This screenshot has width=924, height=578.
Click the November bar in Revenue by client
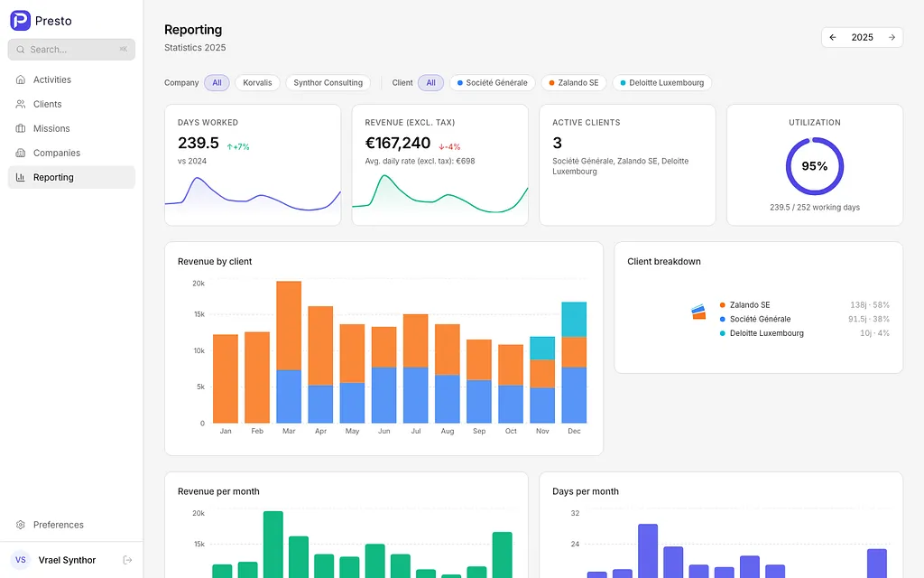542,380
